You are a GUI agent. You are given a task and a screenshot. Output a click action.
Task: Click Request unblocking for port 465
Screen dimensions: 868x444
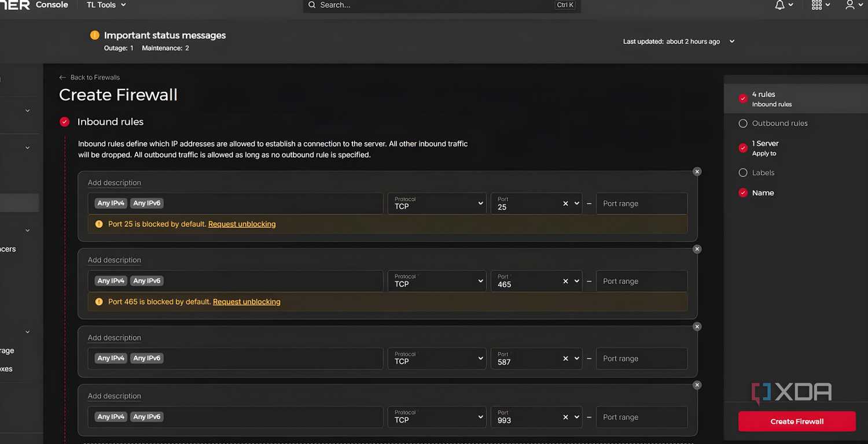tap(247, 302)
